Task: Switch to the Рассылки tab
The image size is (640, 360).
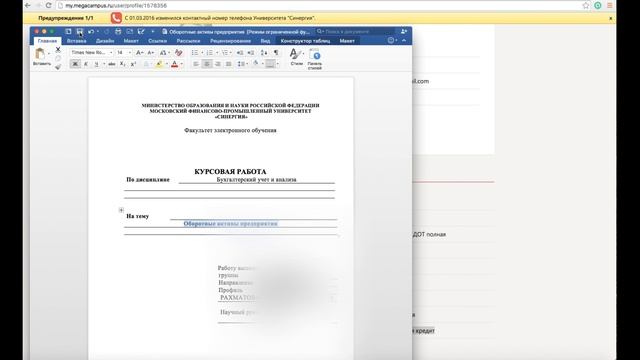Action: 188,41
